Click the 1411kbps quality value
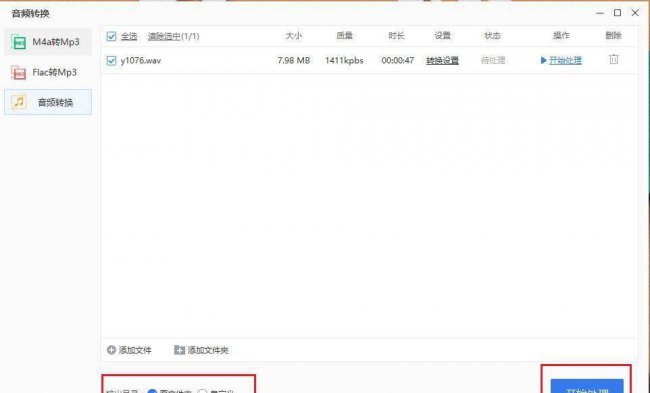Screen dimensions: 650x393 [x=344, y=61]
